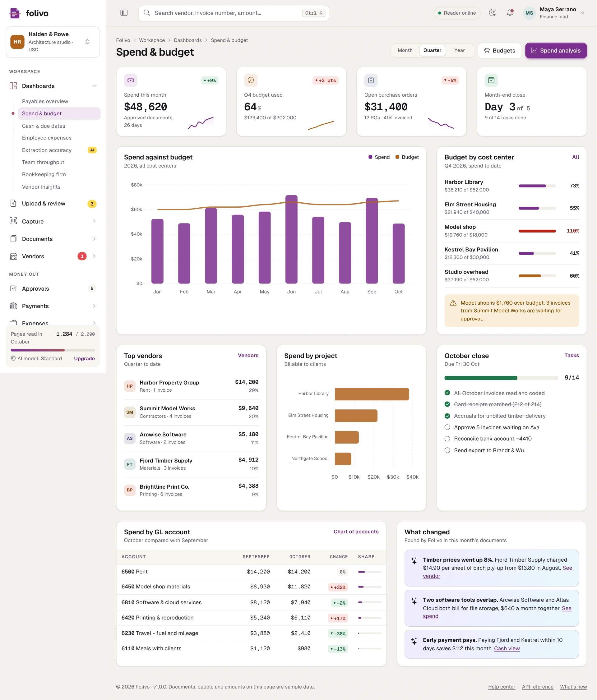Focus the search vendor, invoice number field
The width and height of the screenshot is (597, 700).
coord(234,13)
